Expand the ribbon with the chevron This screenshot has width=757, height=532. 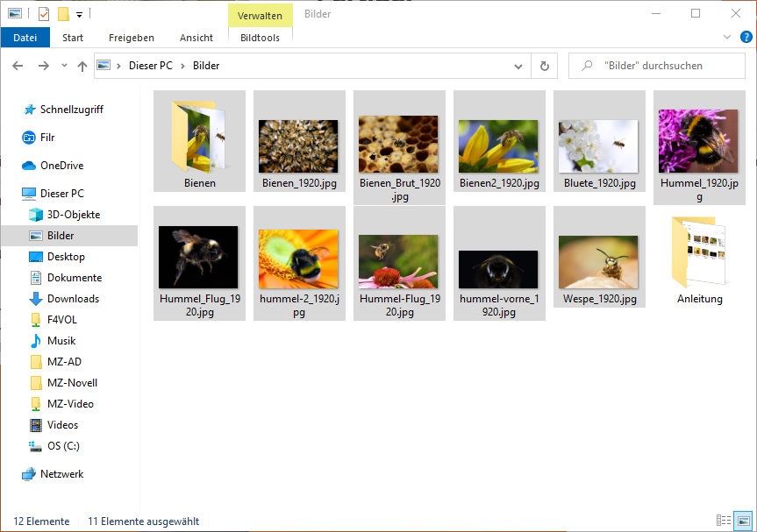click(x=726, y=37)
